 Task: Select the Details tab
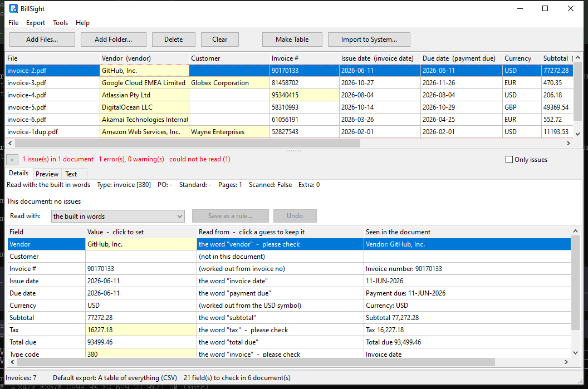point(19,173)
